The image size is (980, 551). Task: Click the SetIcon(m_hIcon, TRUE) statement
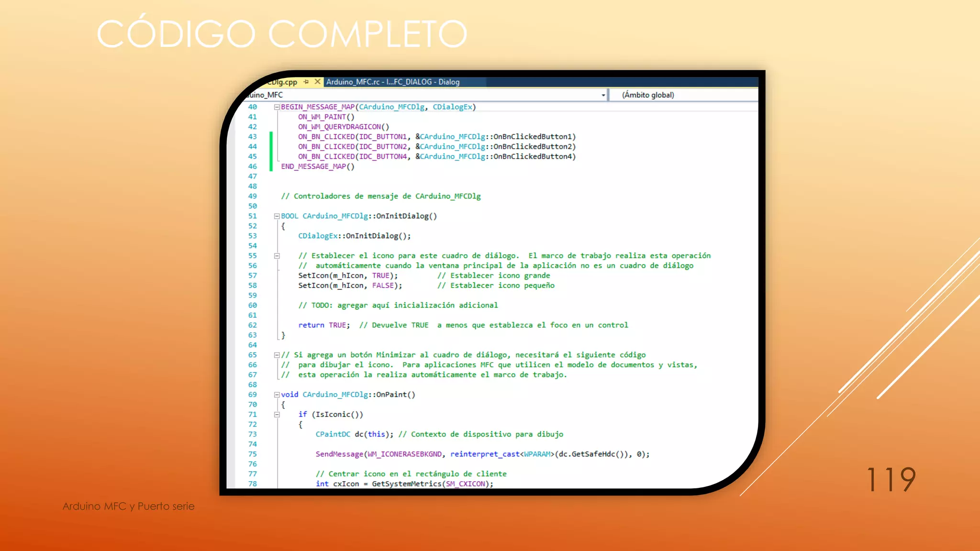click(x=348, y=275)
